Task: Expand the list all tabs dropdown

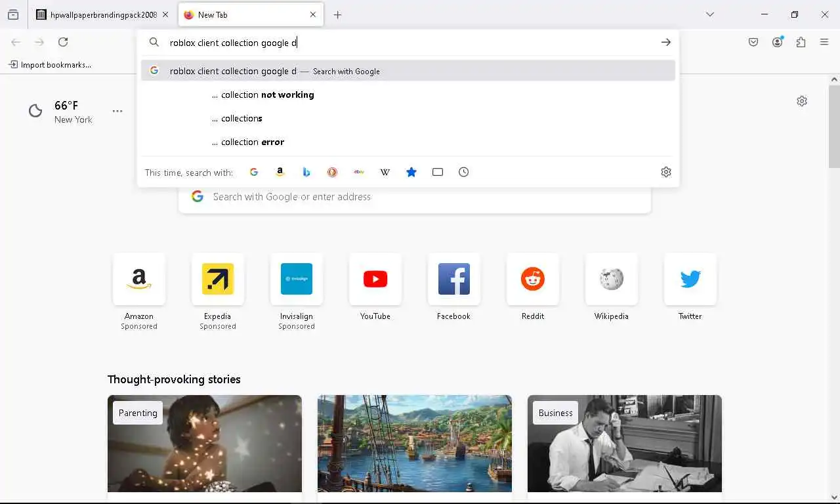Action: [710, 14]
